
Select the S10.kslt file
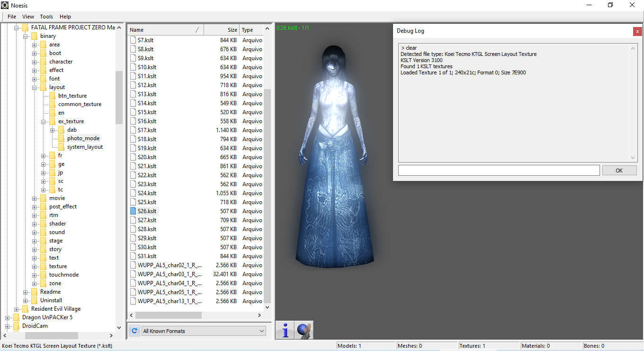(x=147, y=67)
